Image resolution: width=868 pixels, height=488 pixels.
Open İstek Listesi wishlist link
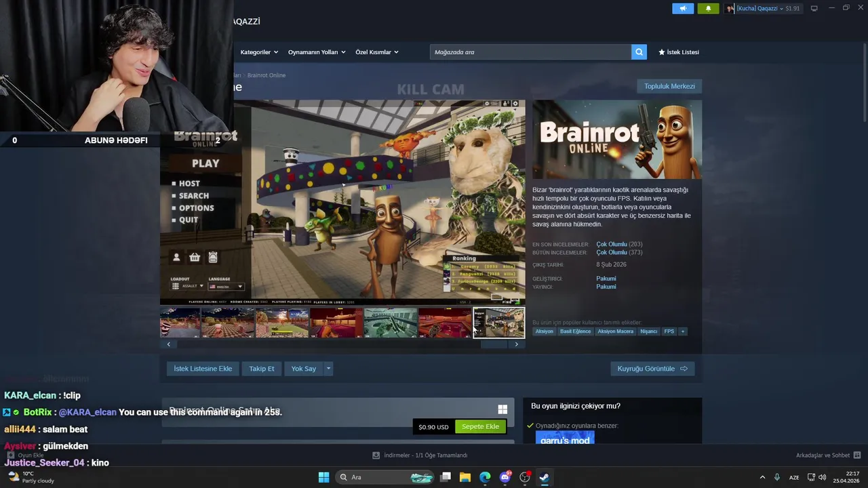[679, 52]
